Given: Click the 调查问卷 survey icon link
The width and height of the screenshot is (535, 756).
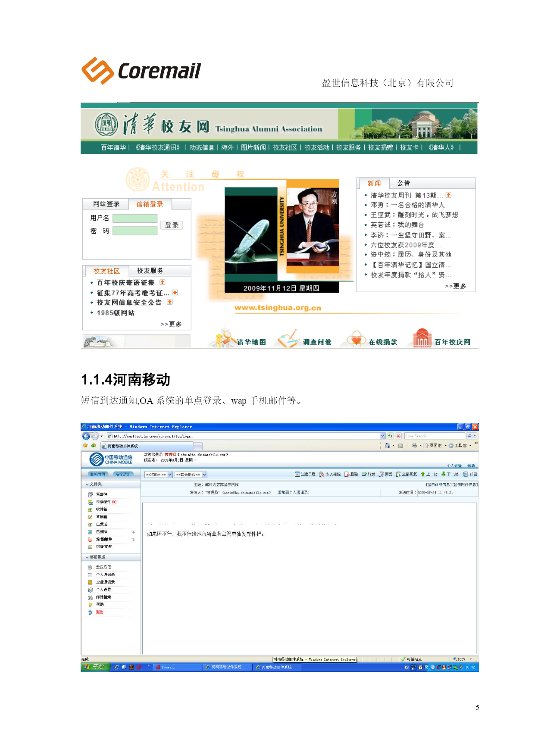Looking at the screenshot, I should [x=288, y=339].
